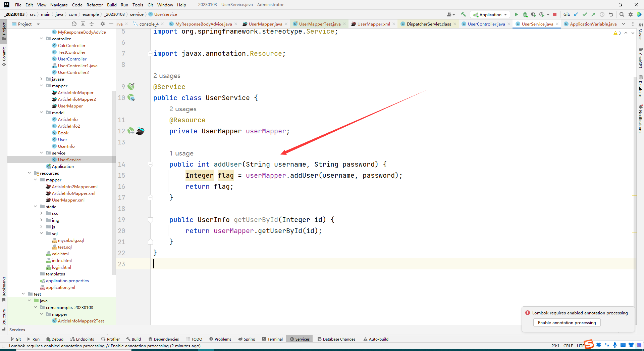Open the Tools menu
This screenshot has height=351, width=644.
tap(138, 5)
